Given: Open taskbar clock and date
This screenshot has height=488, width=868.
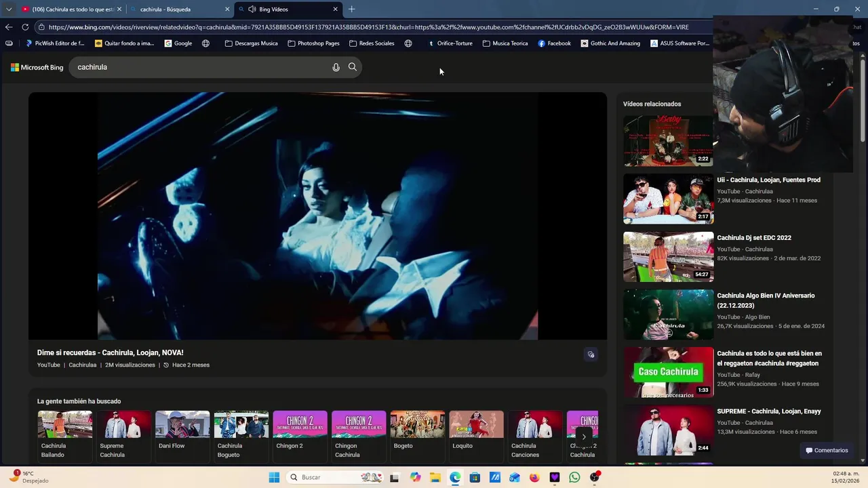Looking at the screenshot, I should (846, 477).
